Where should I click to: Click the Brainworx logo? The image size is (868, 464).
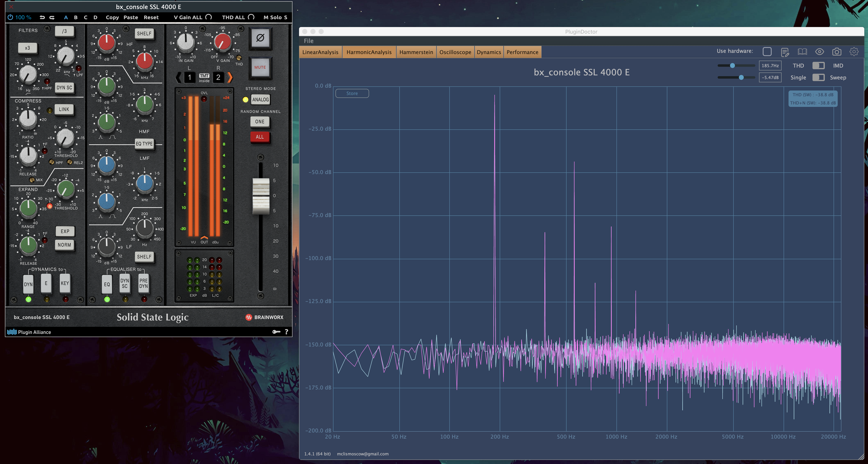[264, 317]
